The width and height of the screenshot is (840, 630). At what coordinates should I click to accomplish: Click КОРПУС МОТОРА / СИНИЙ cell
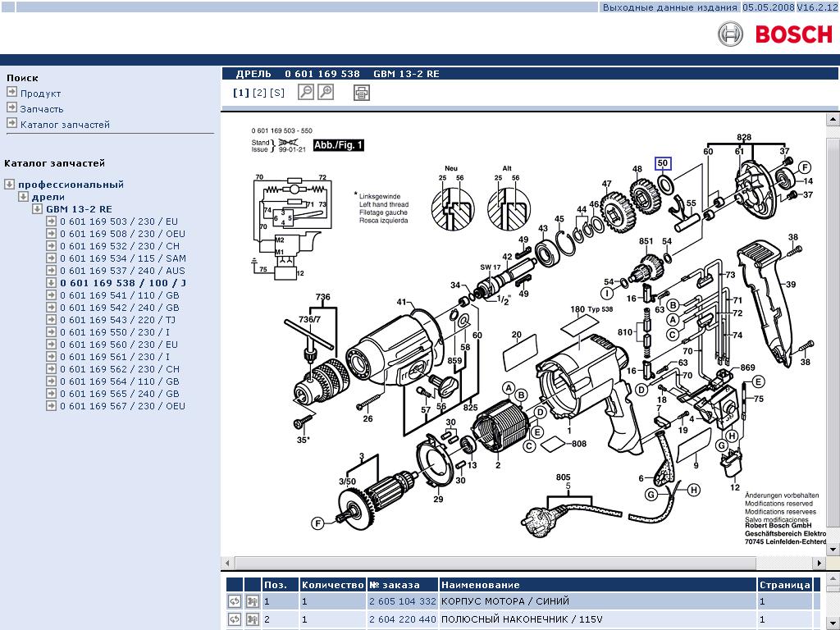[598, 601]
